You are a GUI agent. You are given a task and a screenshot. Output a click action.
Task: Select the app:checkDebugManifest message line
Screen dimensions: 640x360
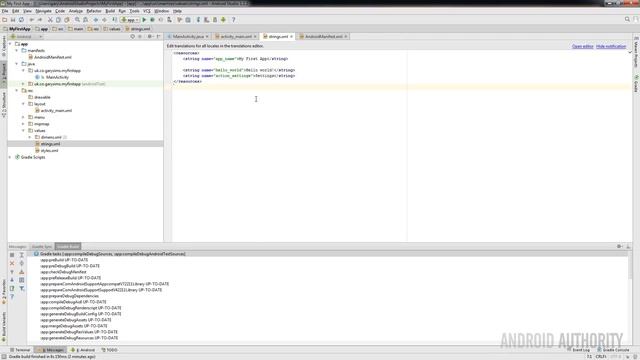(63, 272)
